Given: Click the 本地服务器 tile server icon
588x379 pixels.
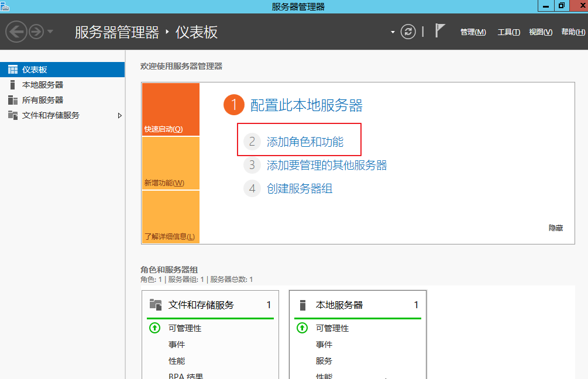Looking at the screenshot, I should tap(303, 305).
